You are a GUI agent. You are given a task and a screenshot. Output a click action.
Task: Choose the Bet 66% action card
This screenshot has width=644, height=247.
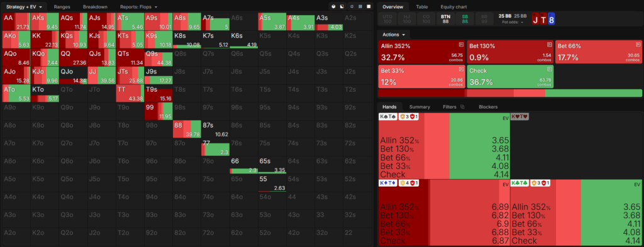(599, 52)
